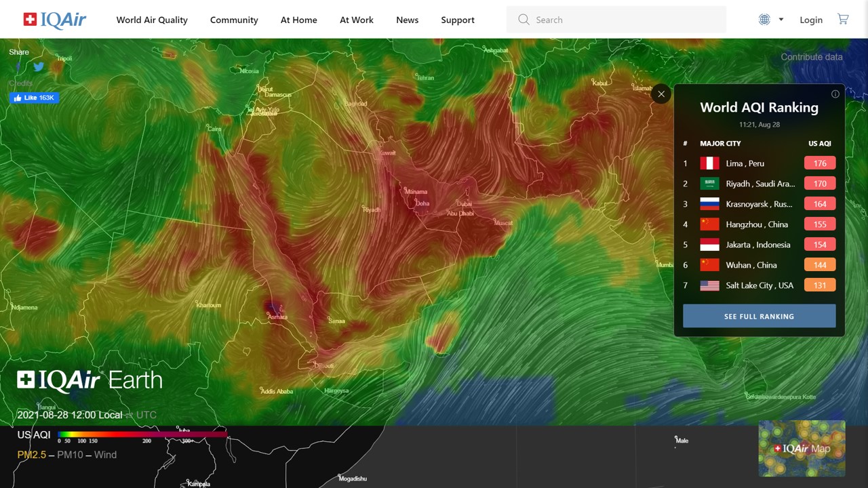Viewport: 868px width, 488px height.
Task: Click the US AQI color scale bar
Action: pyautogui.click(x=142, y=434)
